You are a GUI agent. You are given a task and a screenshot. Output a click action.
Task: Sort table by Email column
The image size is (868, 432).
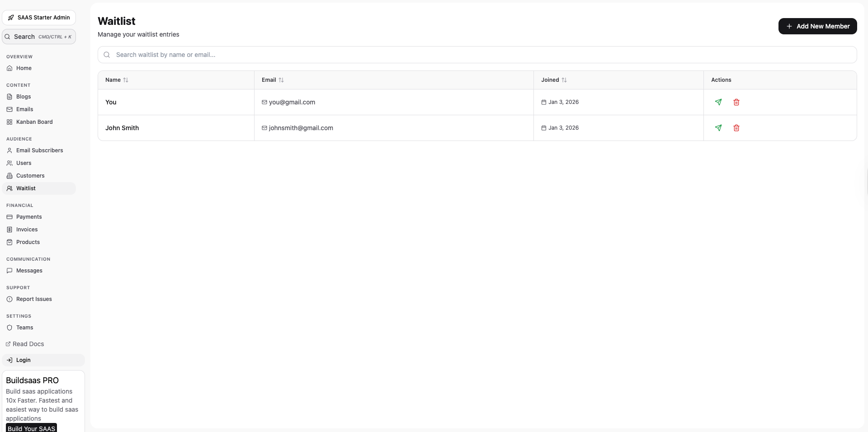tap(281, 80)
